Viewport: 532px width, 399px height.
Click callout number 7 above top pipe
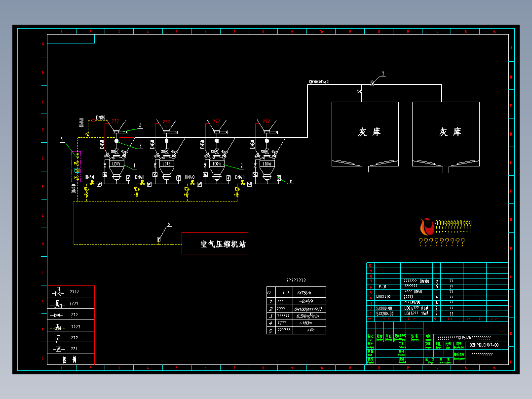coord(383,74)
